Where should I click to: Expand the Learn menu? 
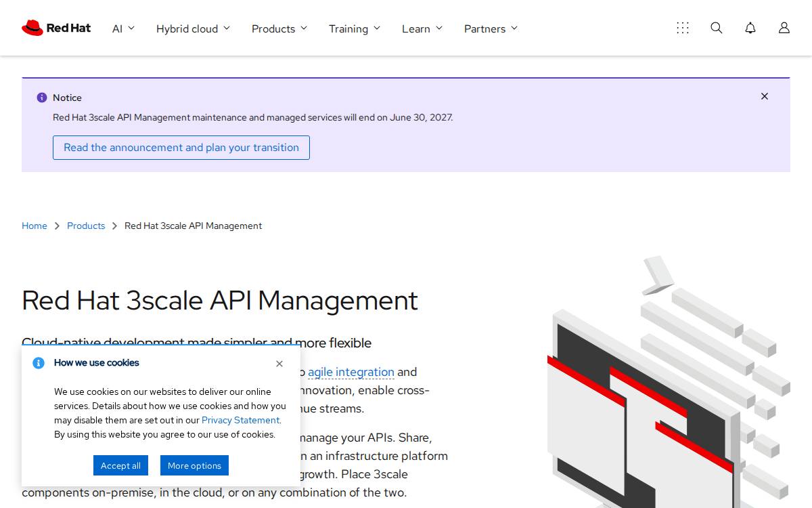(422, 28)
